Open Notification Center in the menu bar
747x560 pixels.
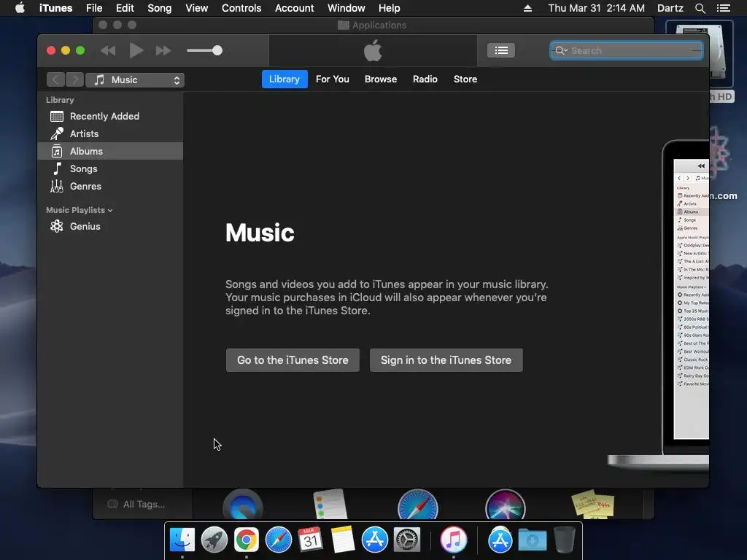click(x=723, y=8)
